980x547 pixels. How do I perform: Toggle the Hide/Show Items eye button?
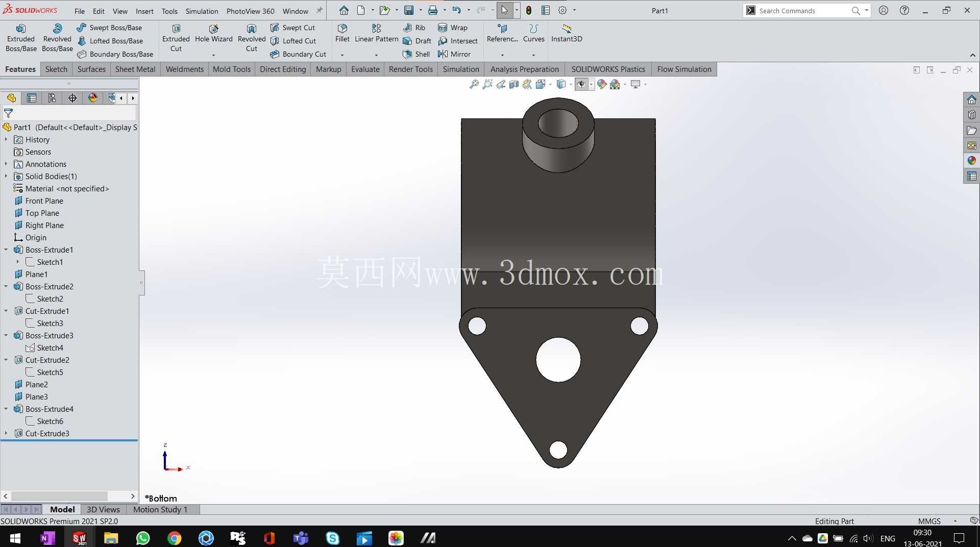tap(581, 84)
